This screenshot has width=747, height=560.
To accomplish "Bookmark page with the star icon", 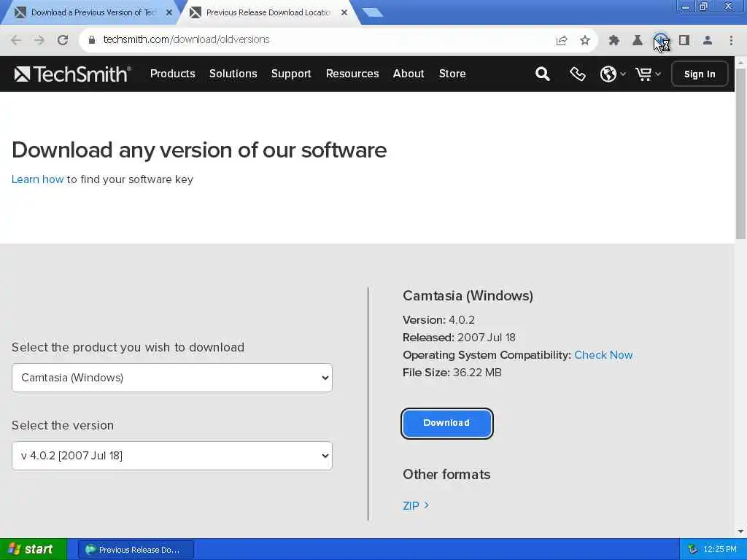I will (x=585, y=41).
